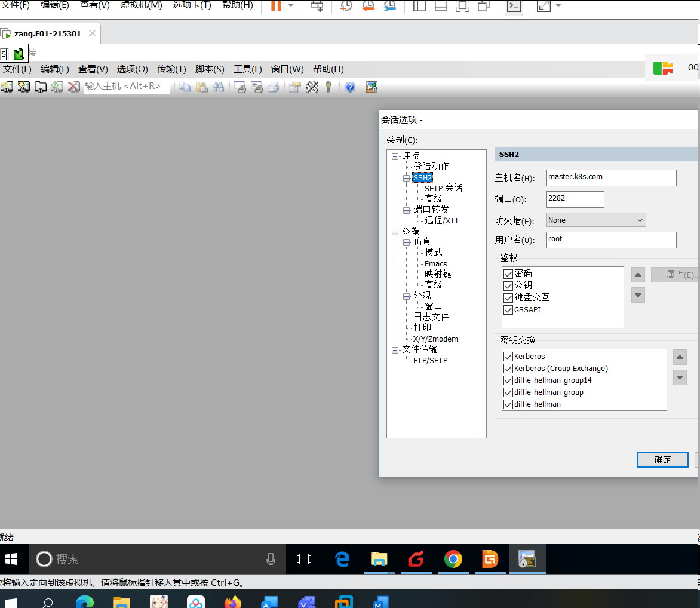Screen dimensions: 700x608
Task: Click the Connect icon in SecureCRT toolbar
Action: 7,87
